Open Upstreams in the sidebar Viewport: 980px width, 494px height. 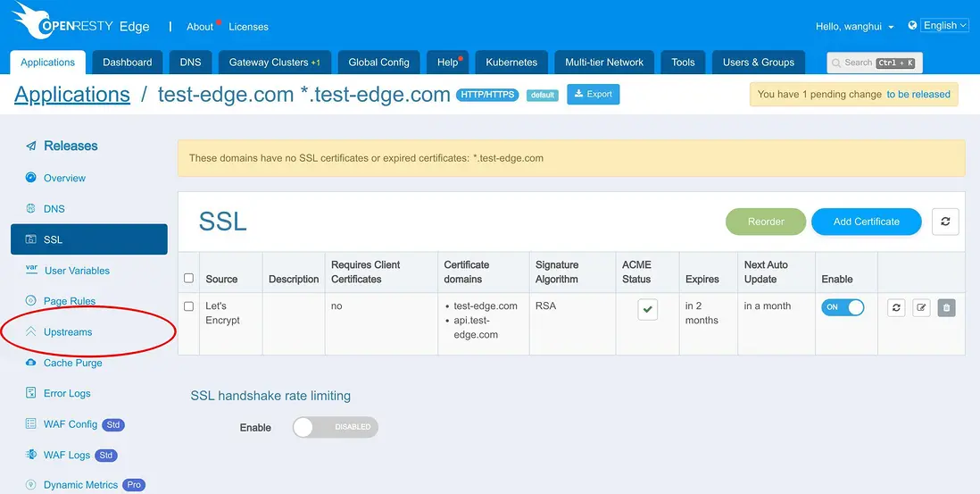[x=68, y=332]
